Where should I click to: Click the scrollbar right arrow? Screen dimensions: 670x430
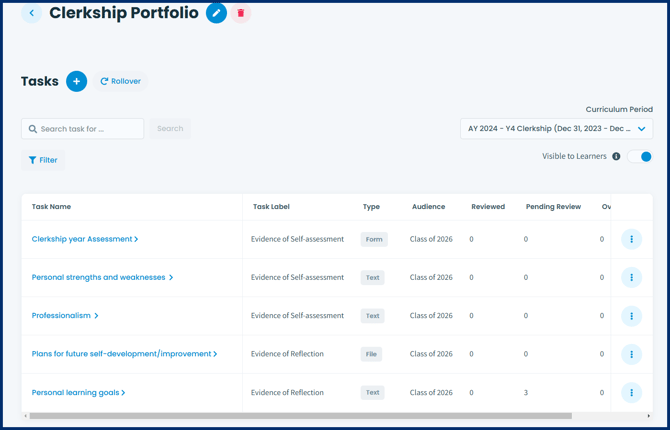(x=649, y=416)
